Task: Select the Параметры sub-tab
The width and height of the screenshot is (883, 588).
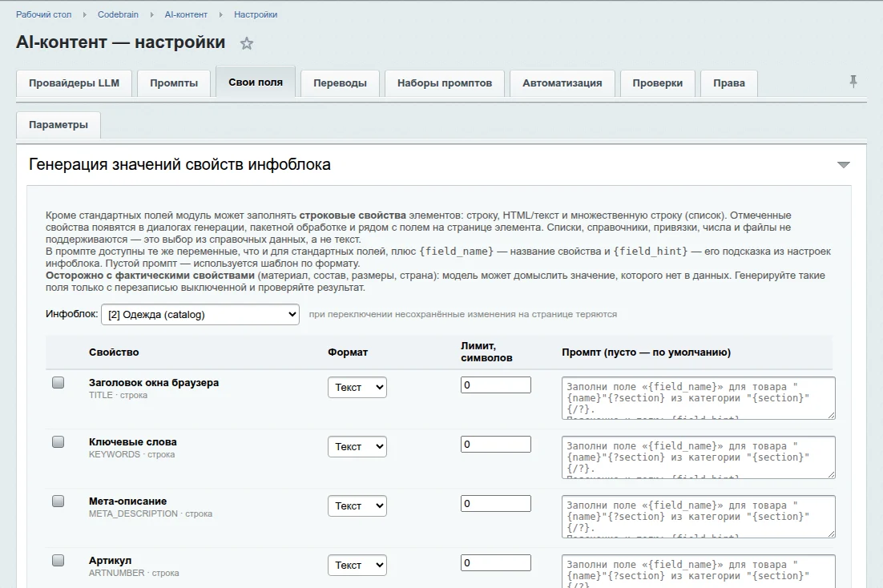Action: point(58,124)
